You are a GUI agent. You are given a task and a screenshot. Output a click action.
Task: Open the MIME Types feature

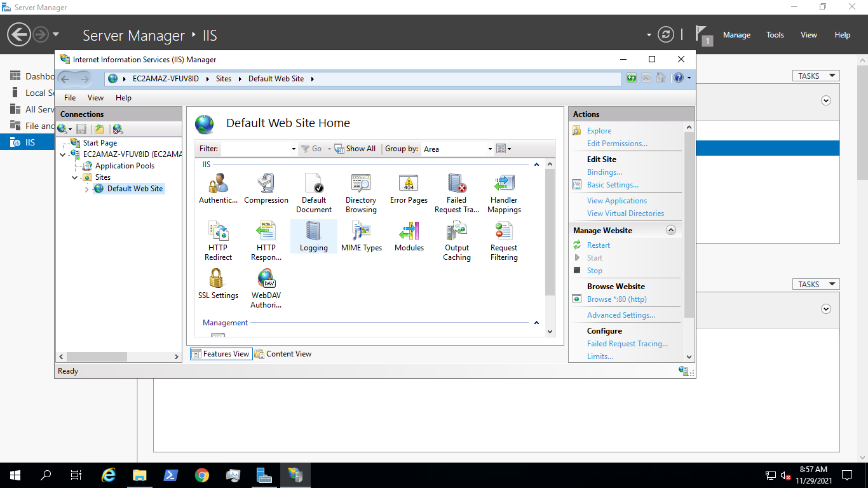tap(361, 233)
